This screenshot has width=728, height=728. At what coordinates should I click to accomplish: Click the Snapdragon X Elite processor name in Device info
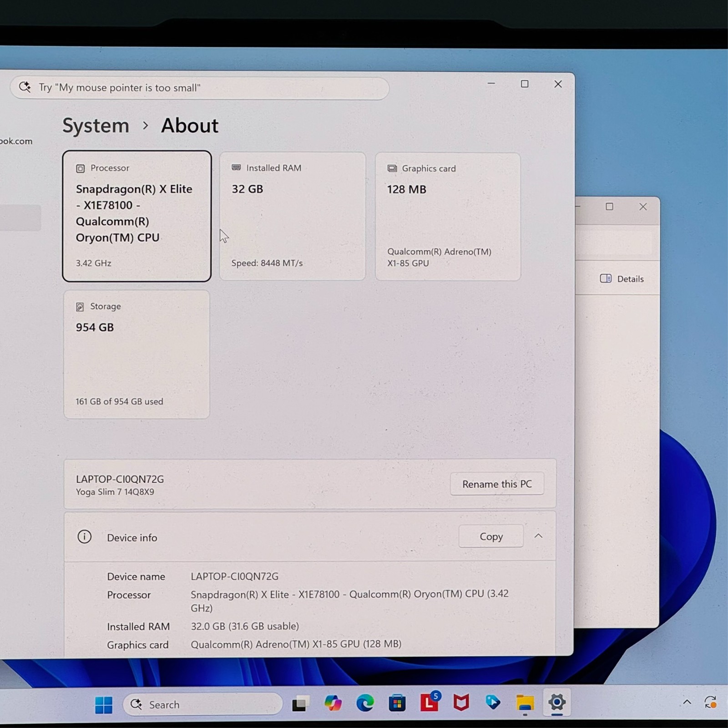point(349,601)
